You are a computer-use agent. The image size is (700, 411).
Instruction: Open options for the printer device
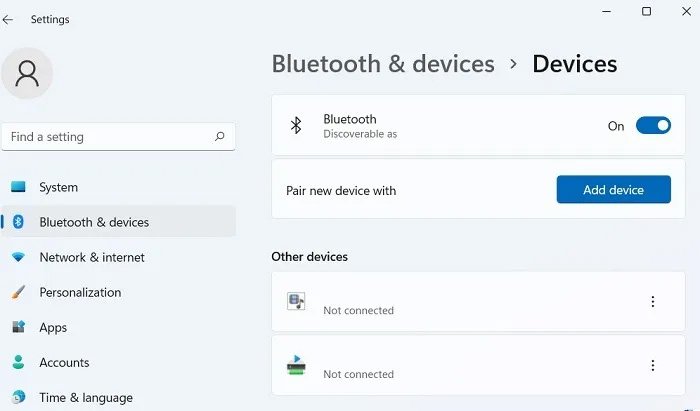[653, 365]
